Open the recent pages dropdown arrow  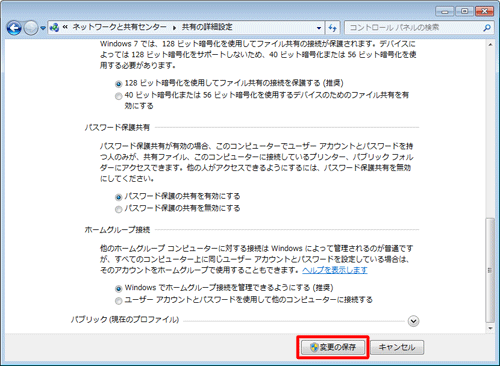43,28
